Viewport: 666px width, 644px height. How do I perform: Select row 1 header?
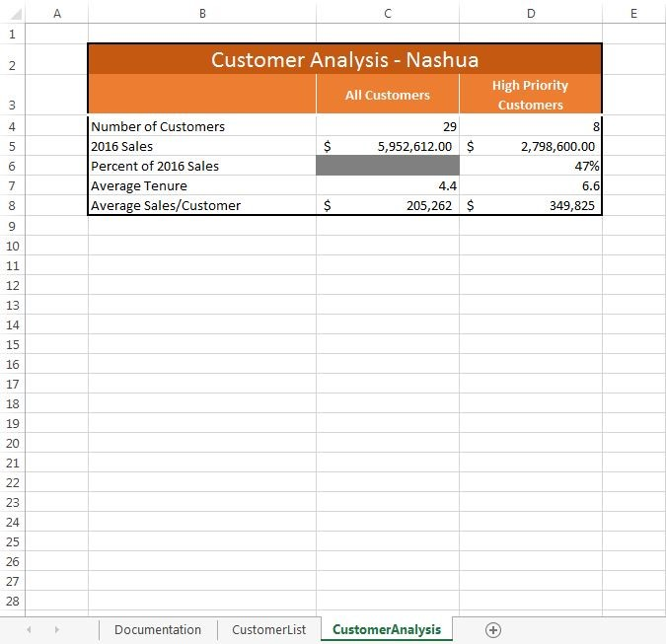click(12, 34)
